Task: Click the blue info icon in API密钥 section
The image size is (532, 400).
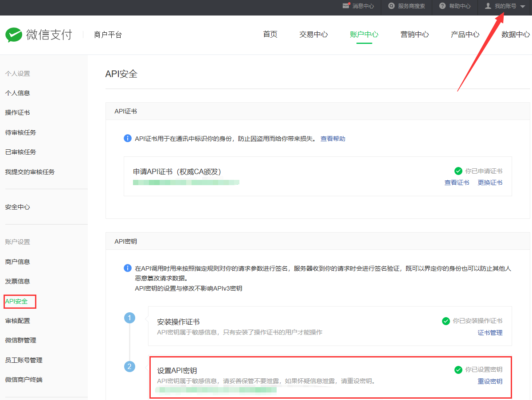Action: point(128,268)
